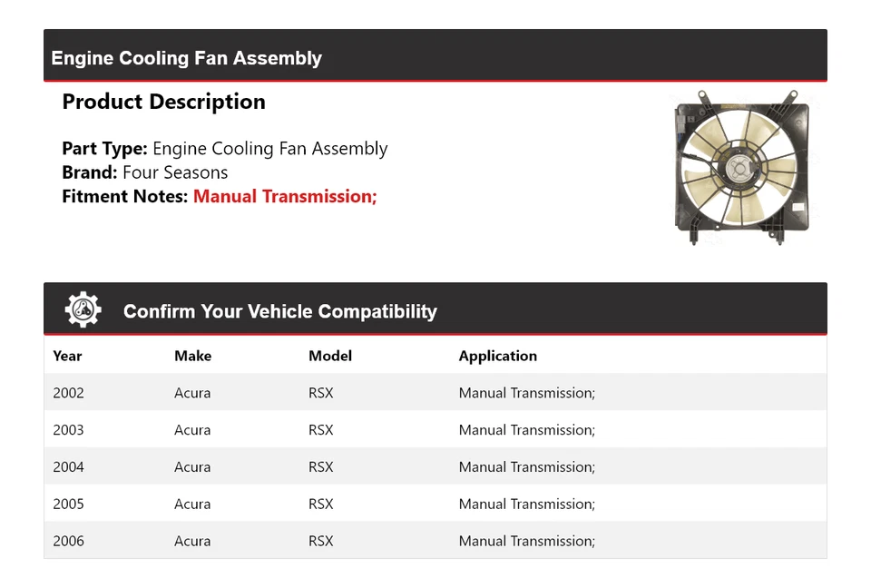871x588 pixels.
Task: Select the 2003 year cell
Action: pos(68,430)
